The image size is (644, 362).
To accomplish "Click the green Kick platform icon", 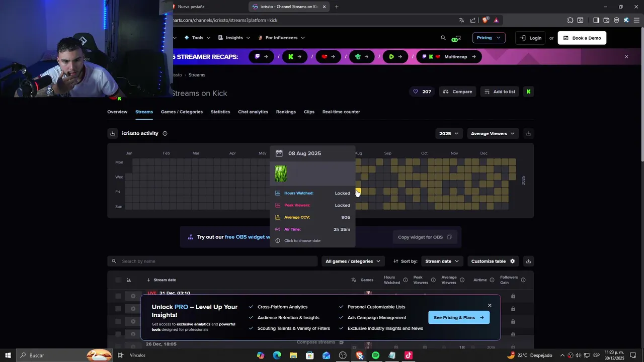I will (528, 92).
